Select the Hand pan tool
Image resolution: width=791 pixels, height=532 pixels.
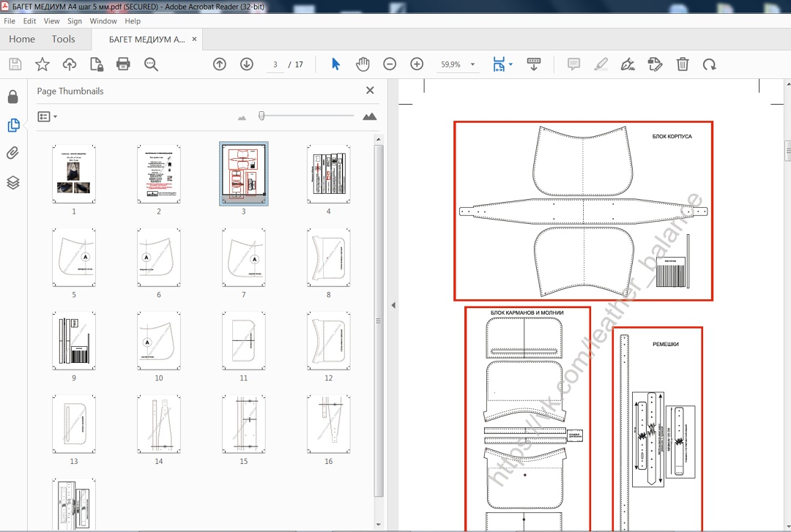click(363, 64)
